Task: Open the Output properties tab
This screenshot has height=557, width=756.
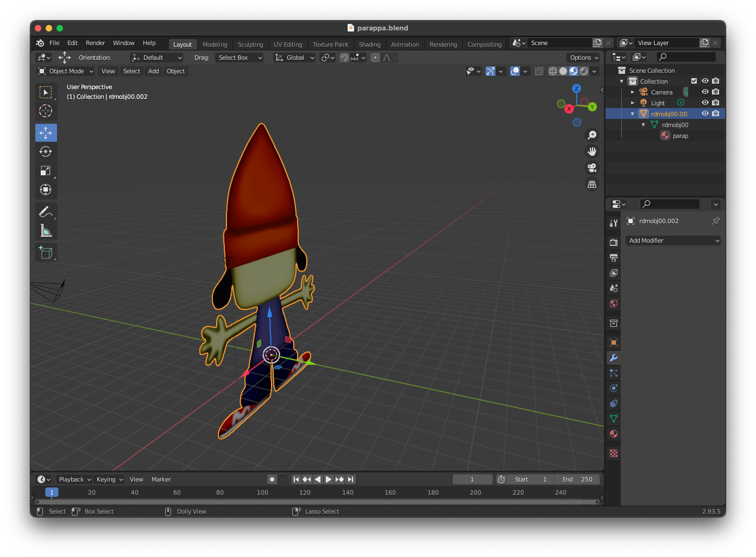Action: click(x=614, y=257)
